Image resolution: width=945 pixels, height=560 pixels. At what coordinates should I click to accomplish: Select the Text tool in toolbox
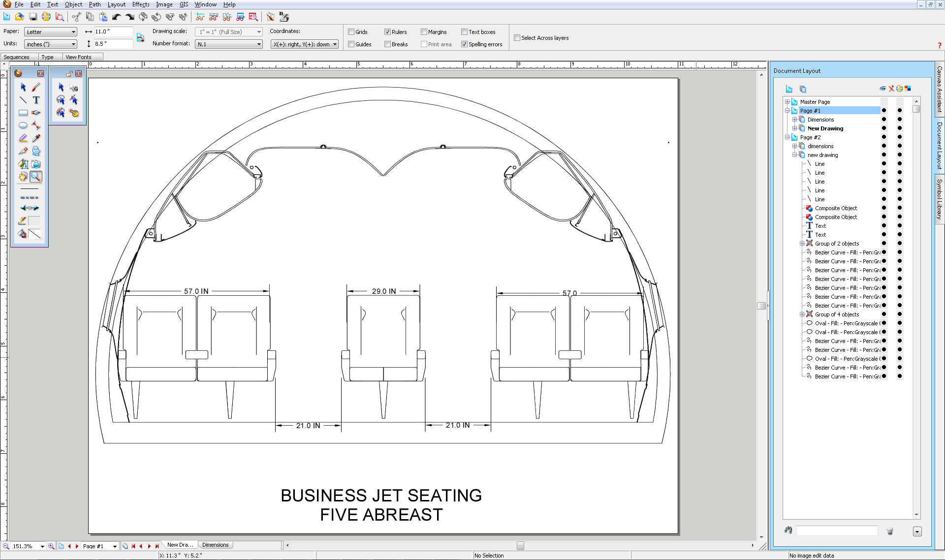click(36, 100)
